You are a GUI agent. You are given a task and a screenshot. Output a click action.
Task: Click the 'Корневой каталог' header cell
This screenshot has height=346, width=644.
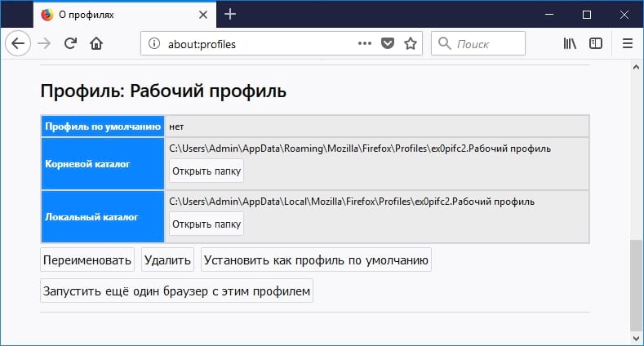(x=103, y=164)
